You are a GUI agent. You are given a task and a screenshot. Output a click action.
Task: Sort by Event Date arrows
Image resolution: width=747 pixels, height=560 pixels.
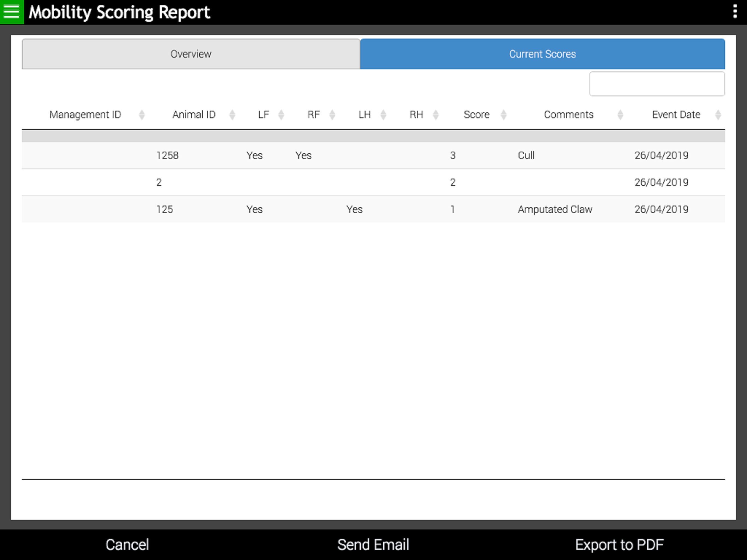[x=718, y=115]
